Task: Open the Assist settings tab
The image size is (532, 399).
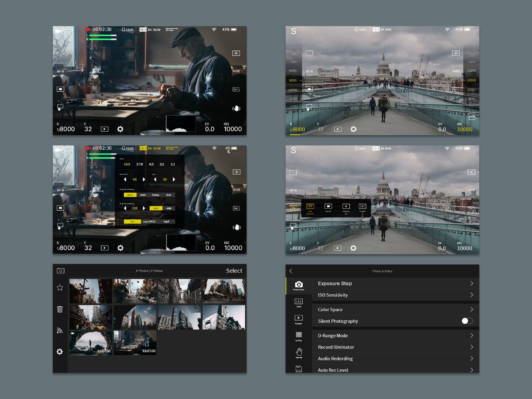Action: [299, 303]
